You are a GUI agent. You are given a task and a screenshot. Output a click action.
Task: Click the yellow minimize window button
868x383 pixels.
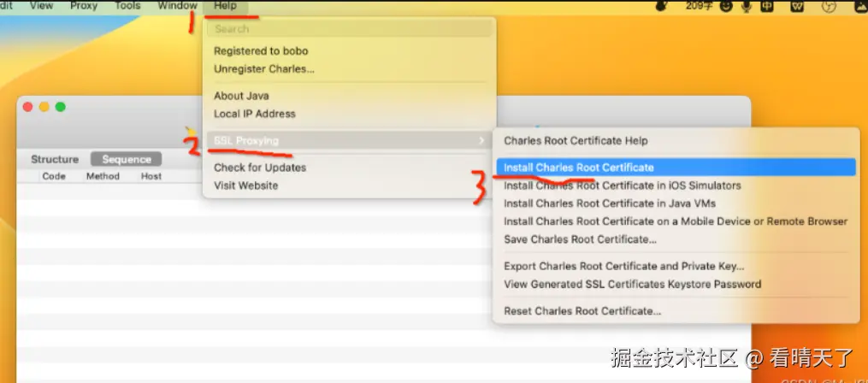(x=44, y=107)
